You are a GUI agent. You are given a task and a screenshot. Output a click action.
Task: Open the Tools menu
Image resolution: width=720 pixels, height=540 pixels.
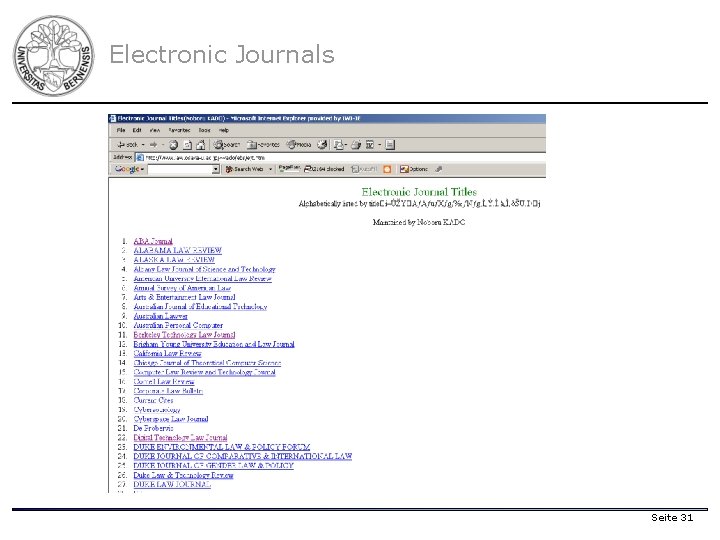coord(204,130)
